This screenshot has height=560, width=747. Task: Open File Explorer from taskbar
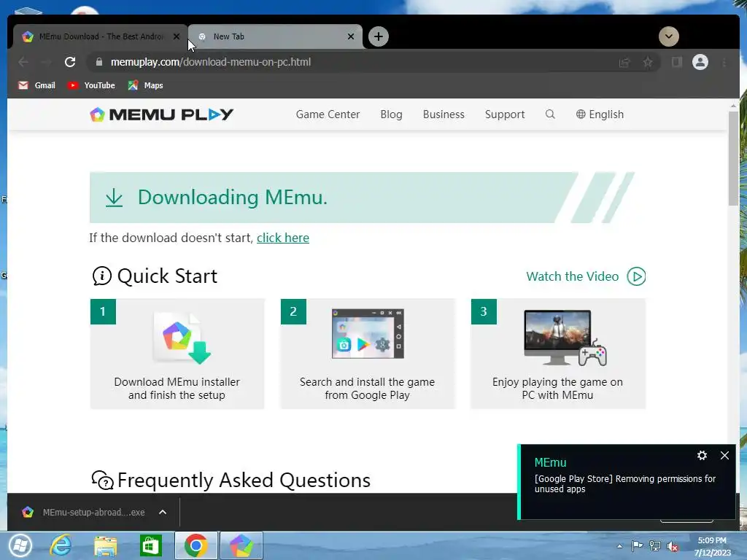point(105,545)
